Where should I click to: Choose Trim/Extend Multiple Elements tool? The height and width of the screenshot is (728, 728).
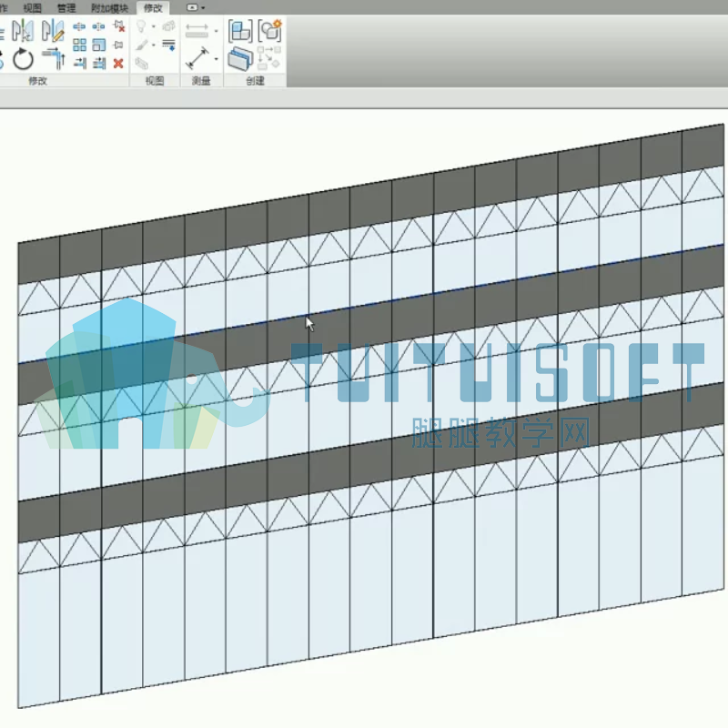tap(99, 63)
